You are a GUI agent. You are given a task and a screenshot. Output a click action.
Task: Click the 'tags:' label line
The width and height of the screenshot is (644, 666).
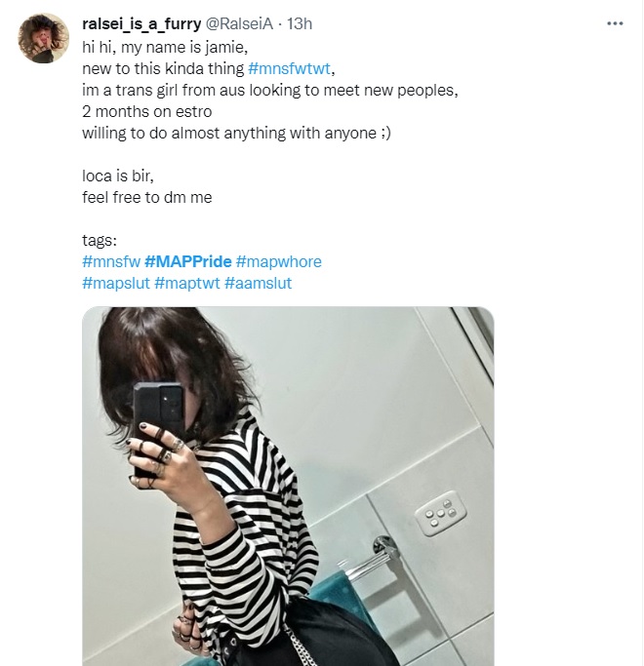pyautogui.click(x=100, y=240)
